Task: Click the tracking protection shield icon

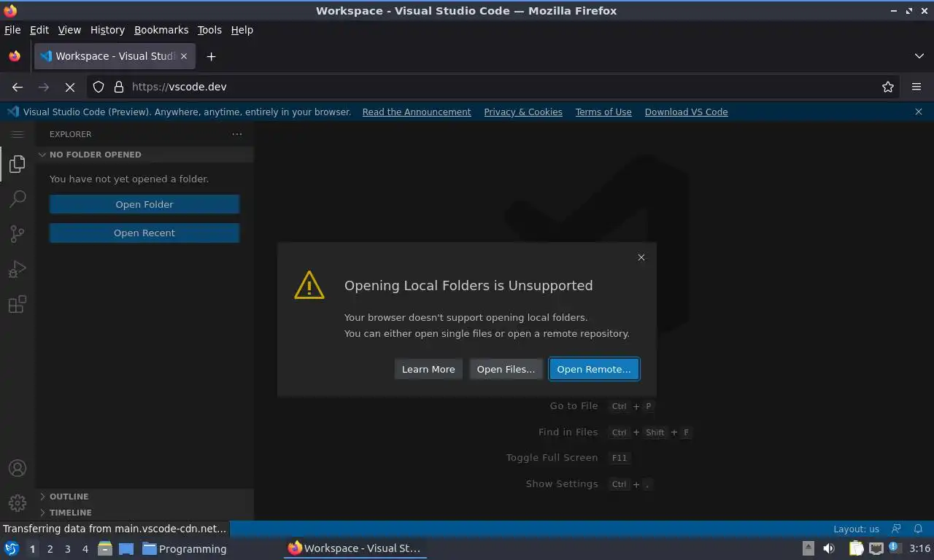Action: pos(99,87)
